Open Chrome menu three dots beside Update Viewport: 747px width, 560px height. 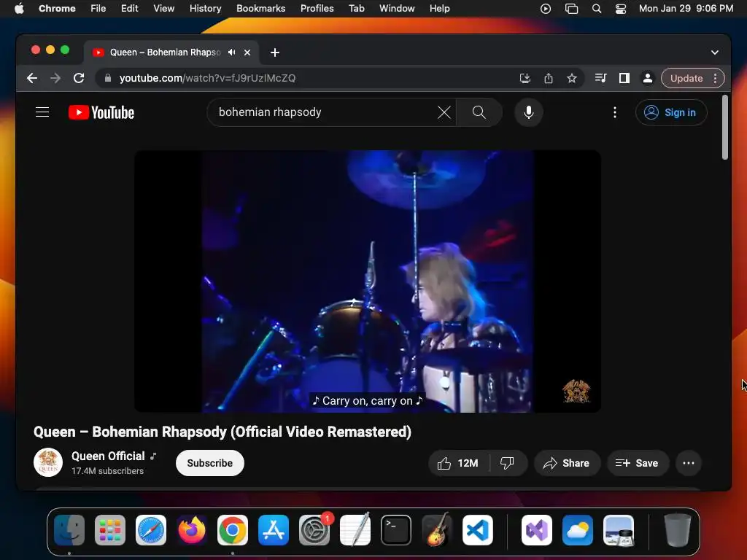coord(715,78)
